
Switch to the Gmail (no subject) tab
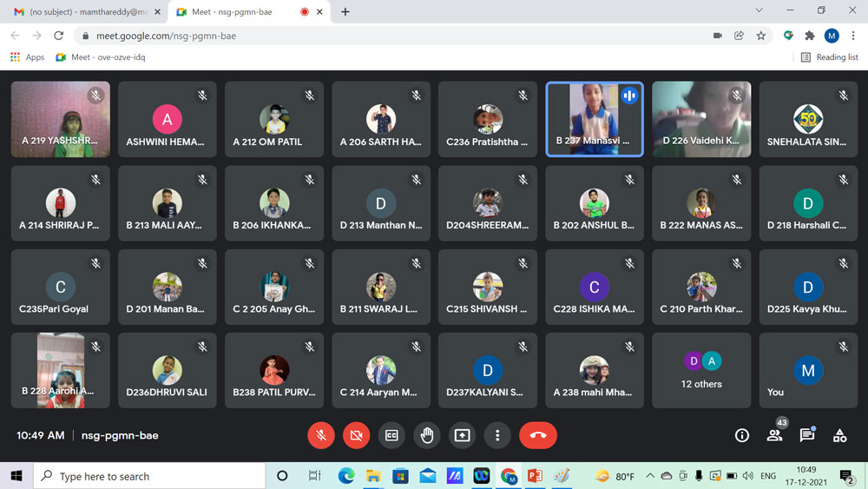(x=81, y=12)
